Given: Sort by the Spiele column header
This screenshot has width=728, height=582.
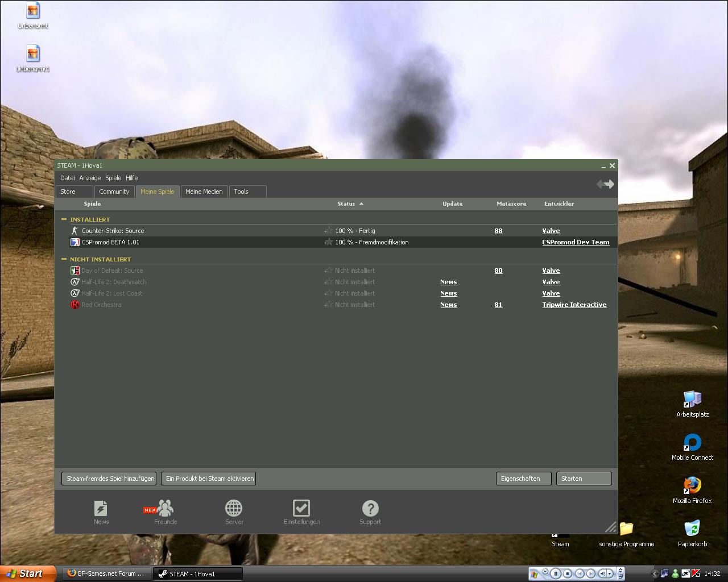Looking at the screenshot, I should (92, 203).
